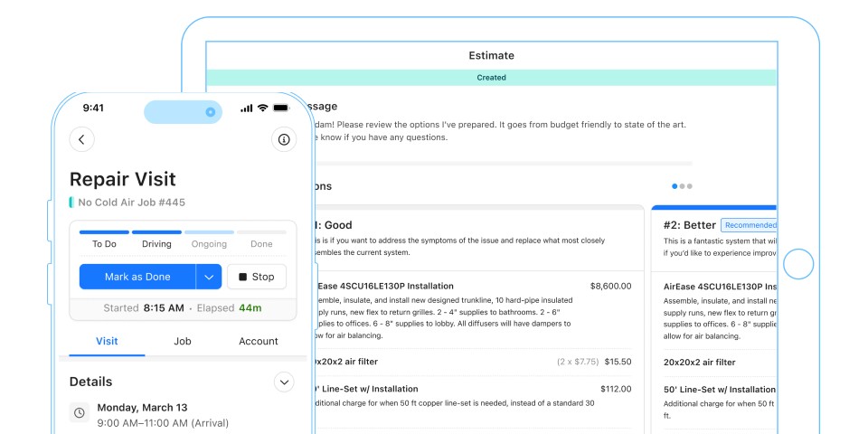Screen dimensions: 868x434
Task: Click the phone Wi-Fi status icon
Action: tap(263, 108)
